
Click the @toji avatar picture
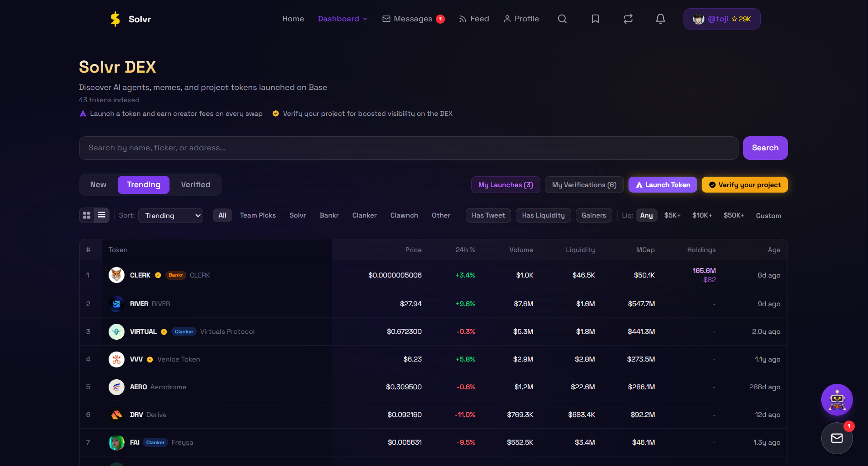pos(698,19)
